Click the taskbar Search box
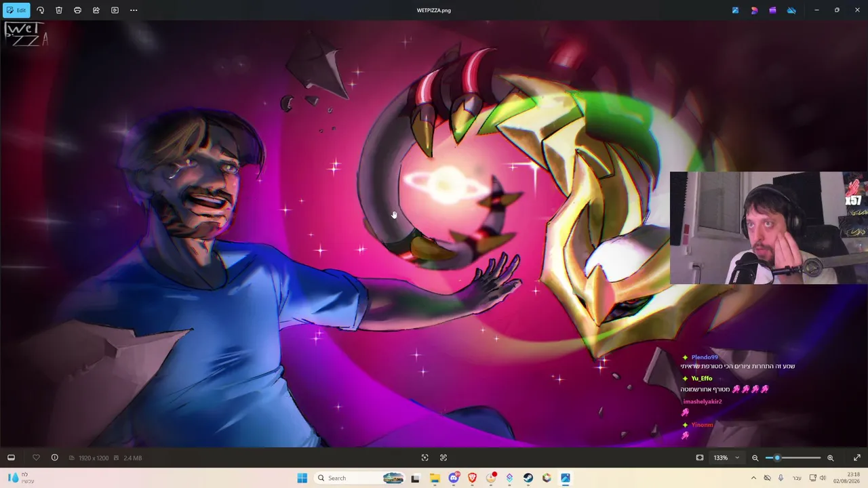The width and height of the screenshot is (868, 488). point(360,478)
